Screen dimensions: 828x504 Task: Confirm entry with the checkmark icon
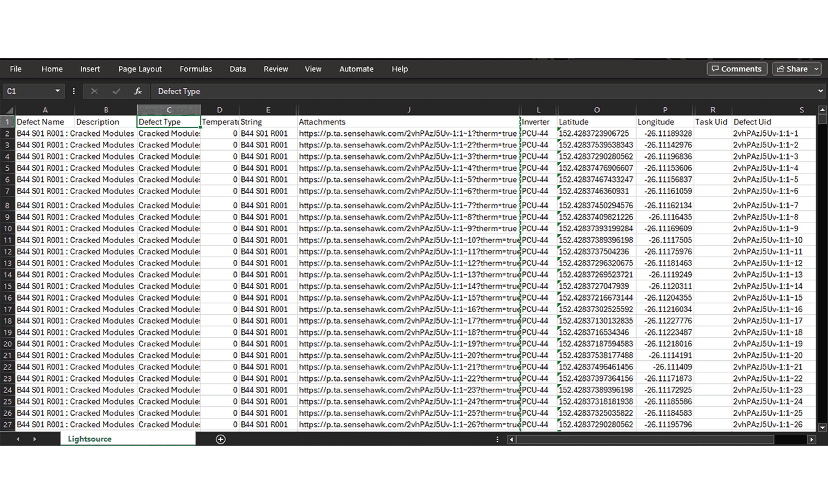(x=116, y=91)
